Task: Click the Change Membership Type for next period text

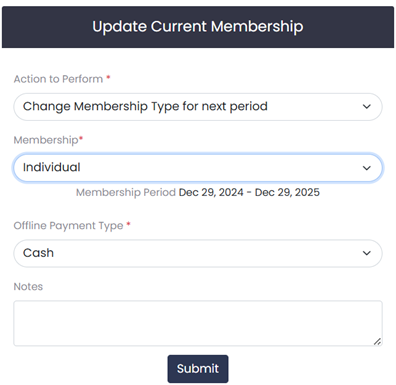Action: (x=145, y=106)
